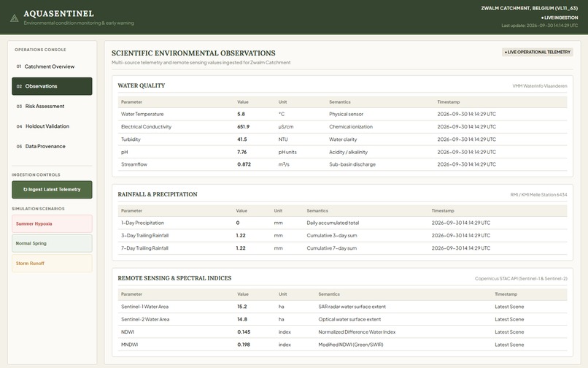
Task: Click Sentinel-1 Water Area row label
Action: 144,307
